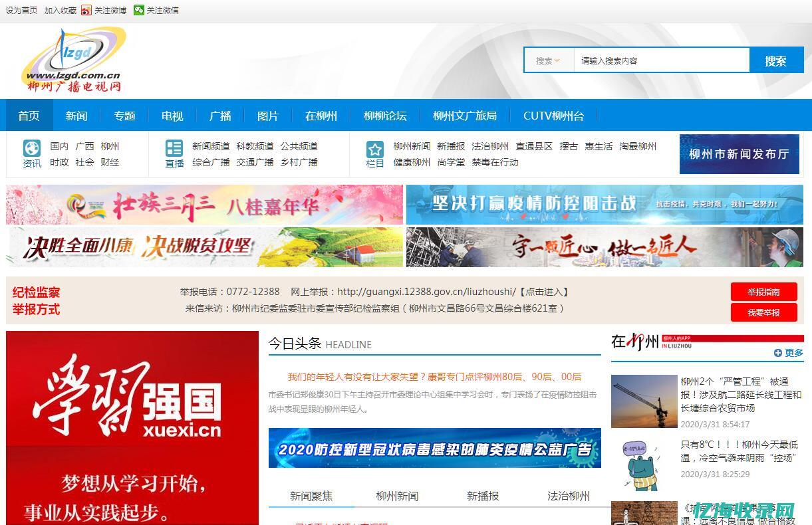This screenshot has height=525, width=812.
Task: Click the lzgd.com.cn station logo
Action: pyautogui.click(x=74, y=60)
